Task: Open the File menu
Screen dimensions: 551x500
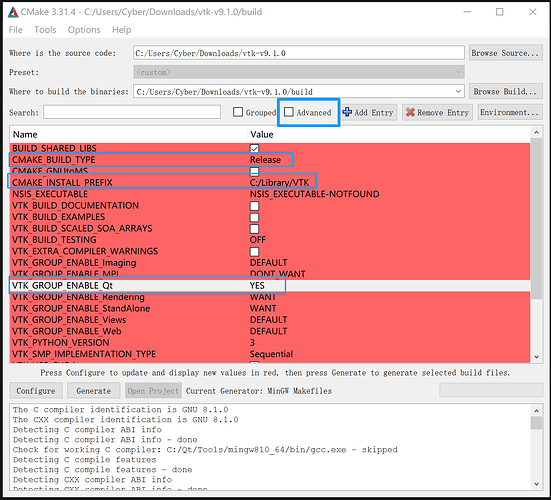Action: [15, 30]
